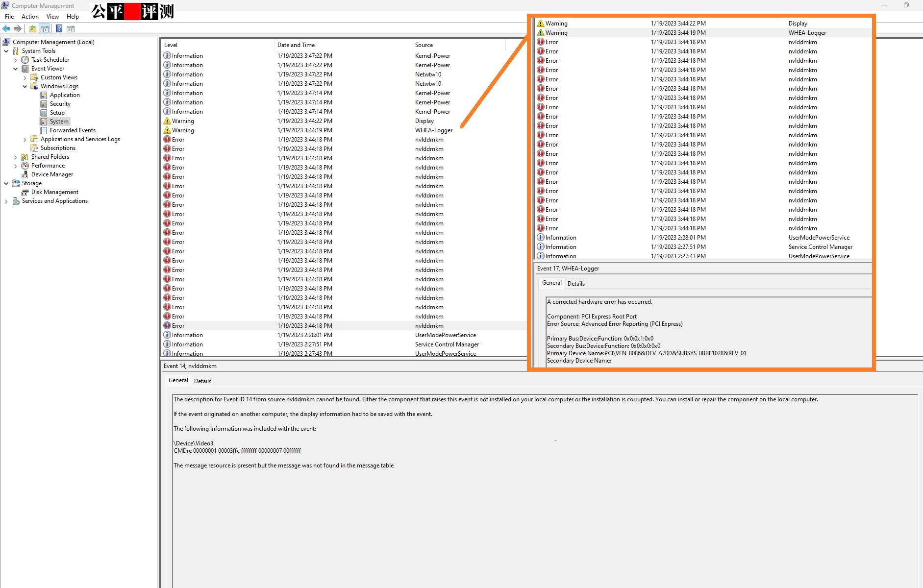The width and height of the screenshot is (923, 588).
Task: Sort events by Date and Time column
Action: 296,45
